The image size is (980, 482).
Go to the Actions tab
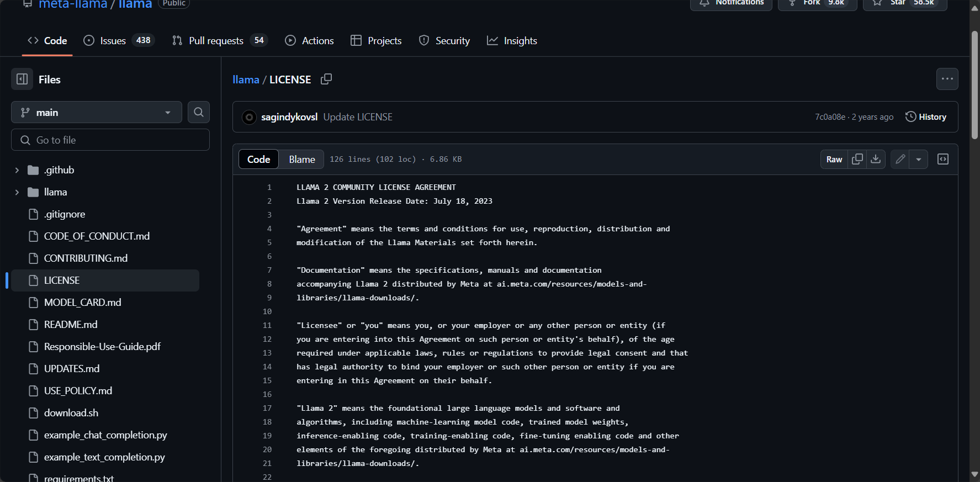[309, 41]
